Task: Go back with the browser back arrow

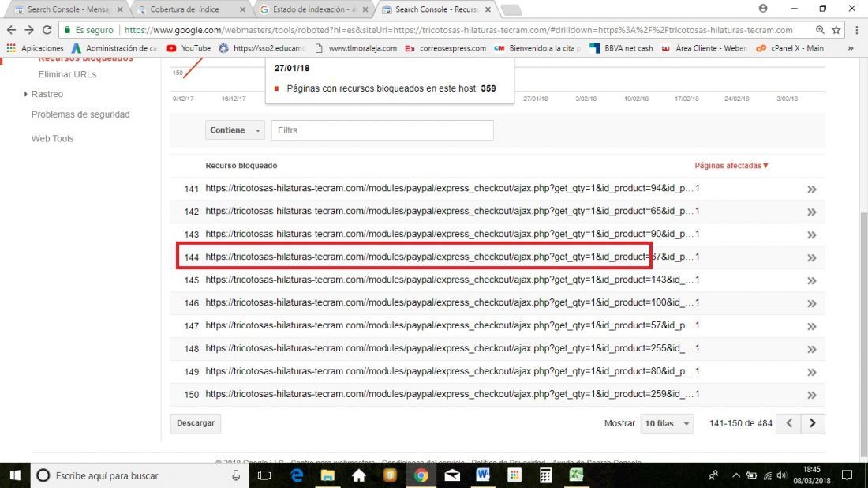Action: [x=11, y=30]
